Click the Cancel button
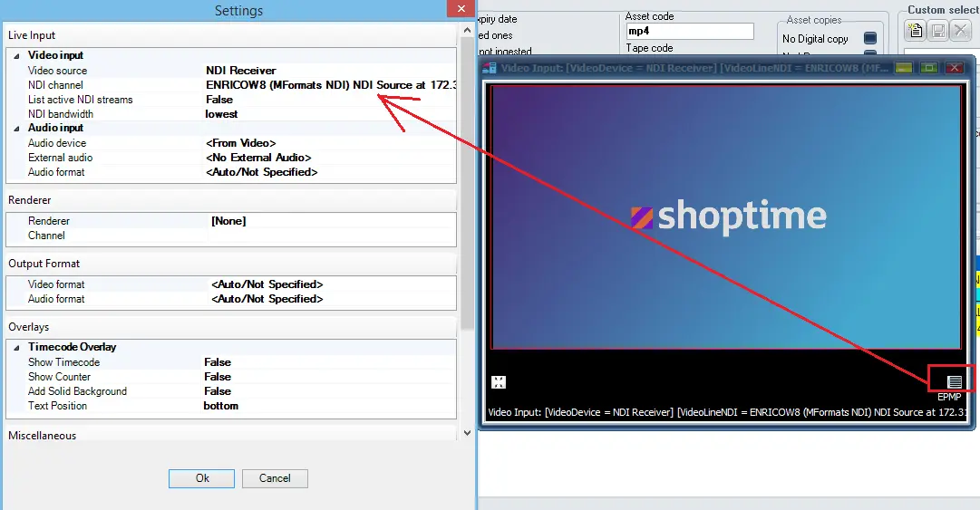Image resolution: width=980 pixels, height=510 pixels. (x=275, y=478)
